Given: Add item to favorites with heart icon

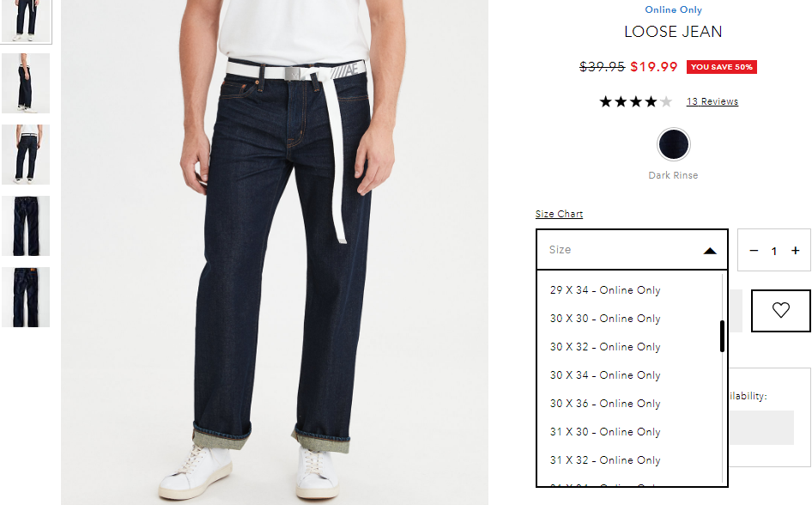Looking at the screenshot, I should coord(780,310).
